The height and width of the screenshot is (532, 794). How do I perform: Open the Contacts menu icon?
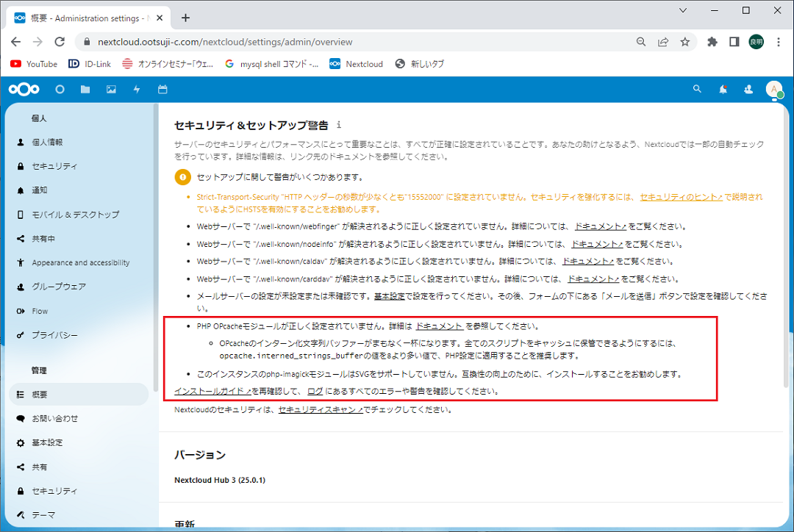pos(748,90)
